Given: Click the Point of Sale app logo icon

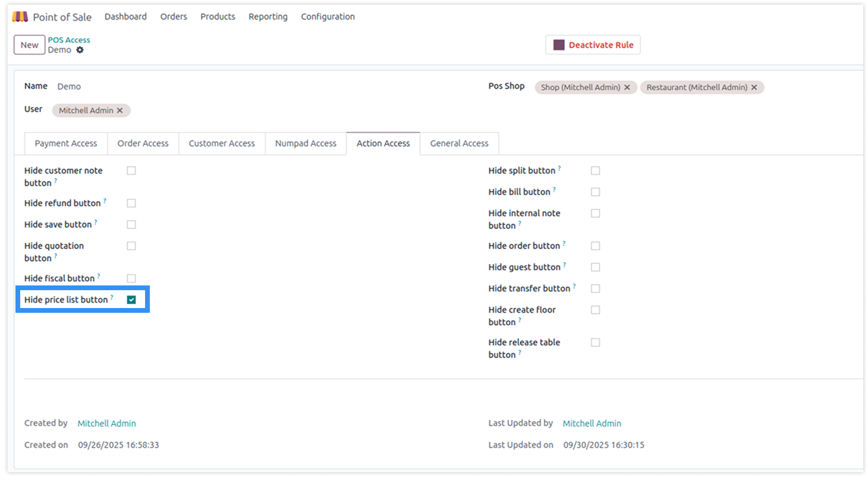Looking at the screenshot, I should tap(20, 17).
